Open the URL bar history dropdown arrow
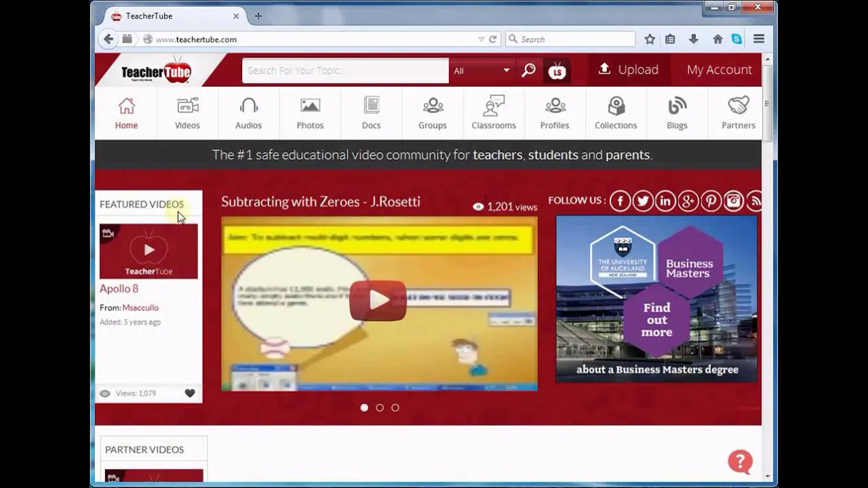Viewport: 868px width, 488px height. tap(481, 39)
